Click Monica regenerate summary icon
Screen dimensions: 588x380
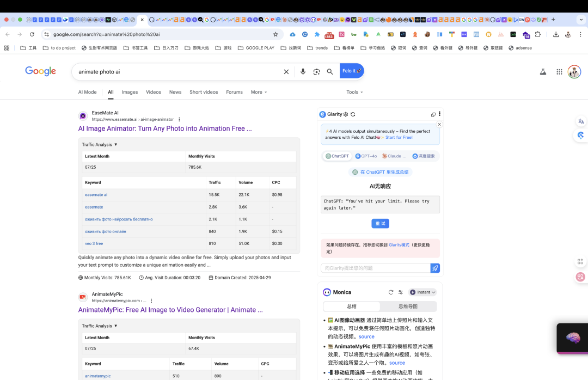coord(391,292)
